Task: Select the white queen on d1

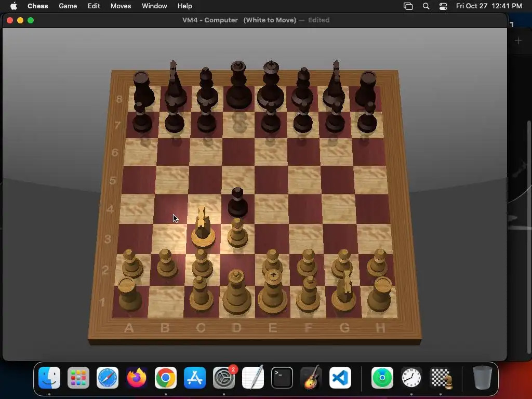Action: point(237,292)
